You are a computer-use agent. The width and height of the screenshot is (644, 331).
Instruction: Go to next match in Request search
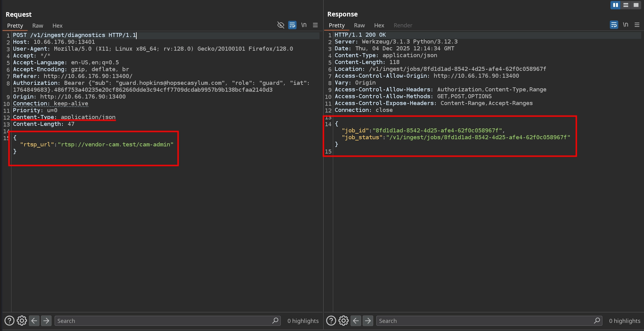[x=46, y=320]
